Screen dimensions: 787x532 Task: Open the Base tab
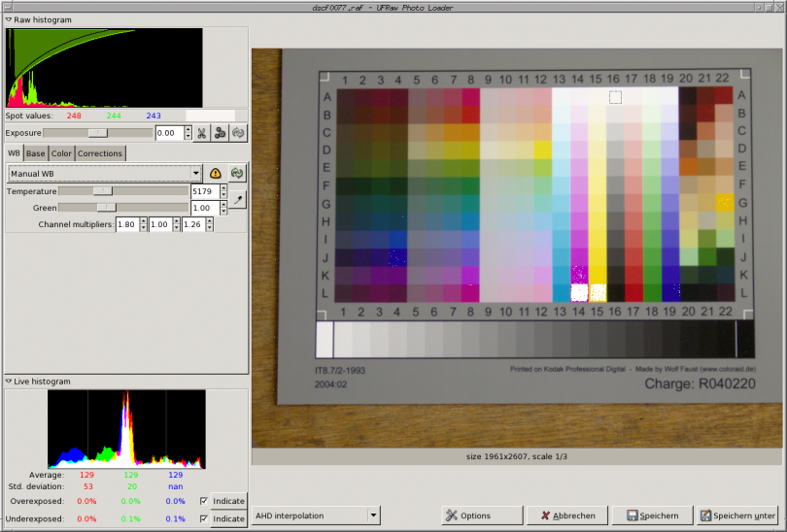(35, 153)
